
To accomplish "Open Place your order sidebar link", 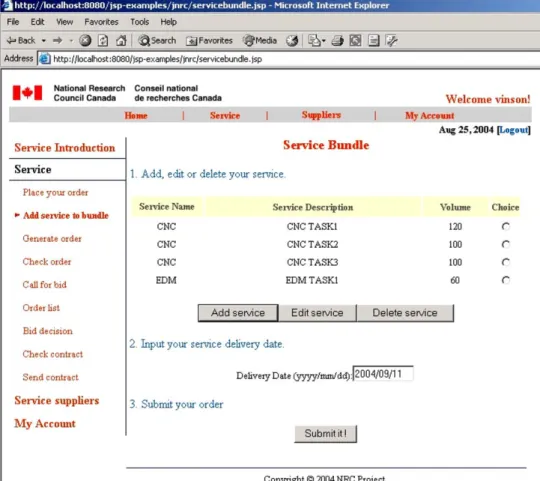I will coord(55,192).
